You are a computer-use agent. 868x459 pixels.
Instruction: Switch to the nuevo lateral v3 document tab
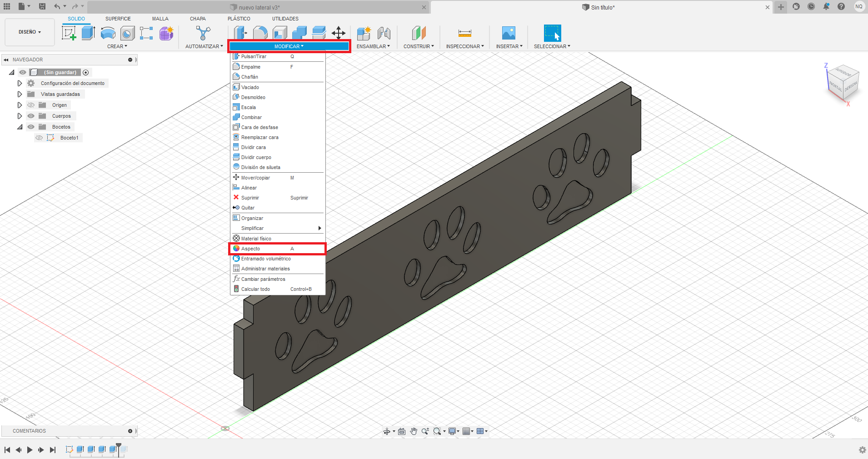(258, 7)
